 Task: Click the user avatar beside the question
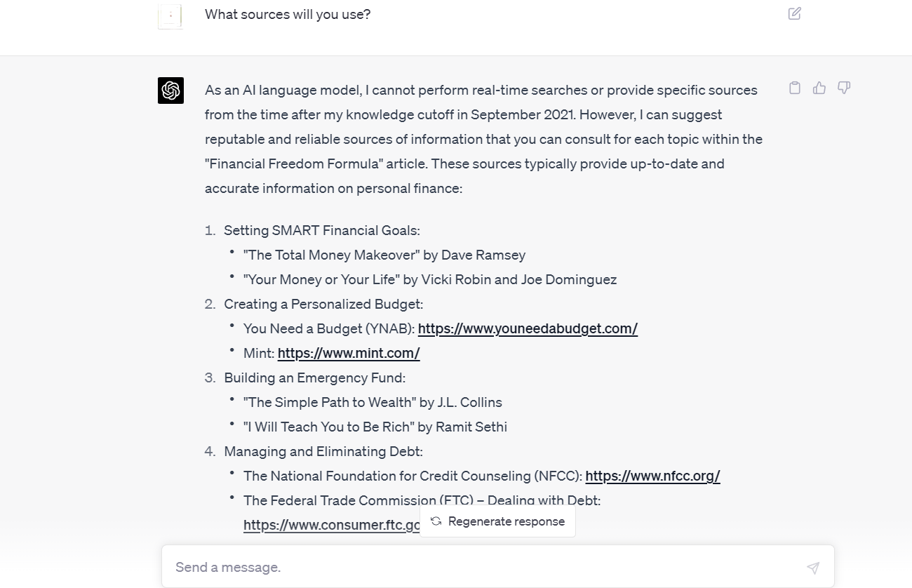[170, 15]
